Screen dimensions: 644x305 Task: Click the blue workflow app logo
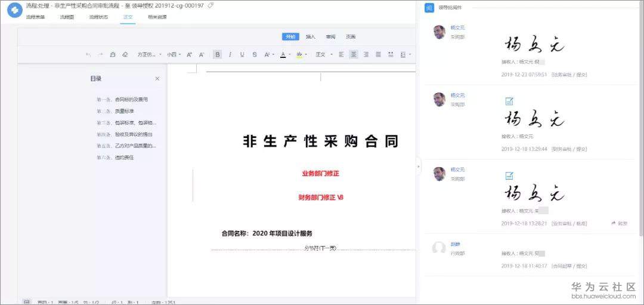coord(15,11)
